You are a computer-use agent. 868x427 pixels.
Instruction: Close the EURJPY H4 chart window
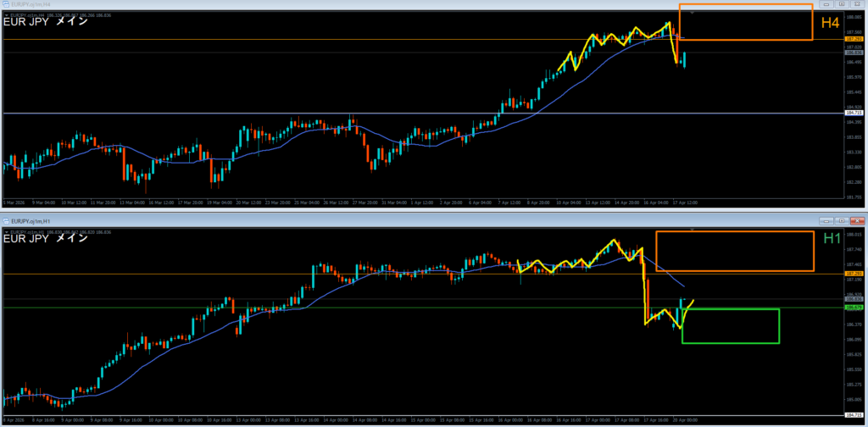pyautogui.click(x=857, y=4)
